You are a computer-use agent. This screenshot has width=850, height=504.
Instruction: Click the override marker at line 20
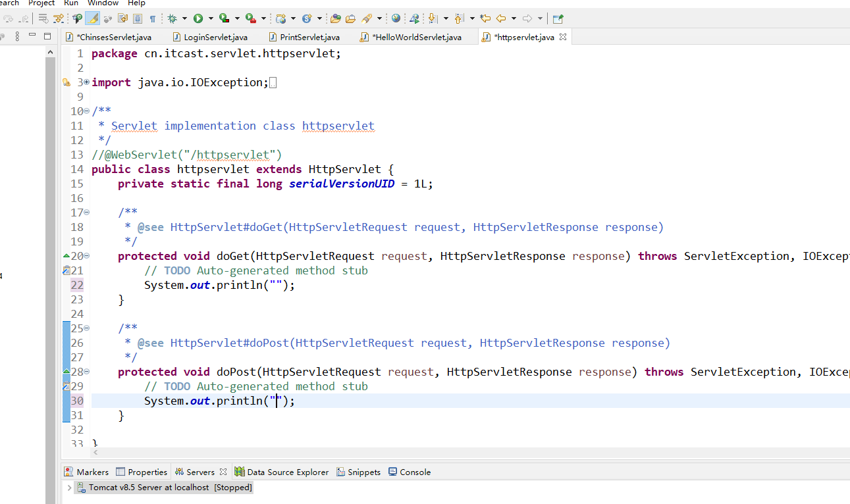pyautogui.click(x=66, y=255)
